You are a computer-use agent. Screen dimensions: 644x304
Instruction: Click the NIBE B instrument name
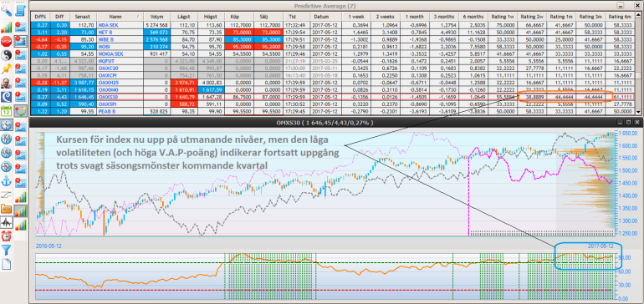point(105,40)
